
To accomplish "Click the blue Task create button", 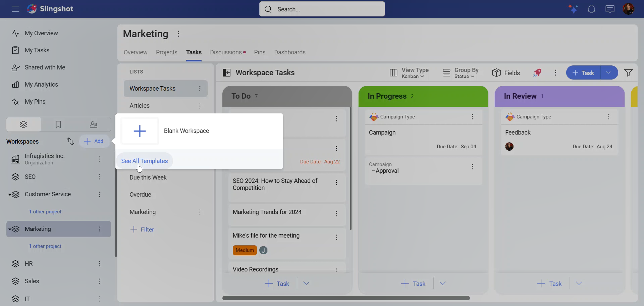I will point(583,73).
